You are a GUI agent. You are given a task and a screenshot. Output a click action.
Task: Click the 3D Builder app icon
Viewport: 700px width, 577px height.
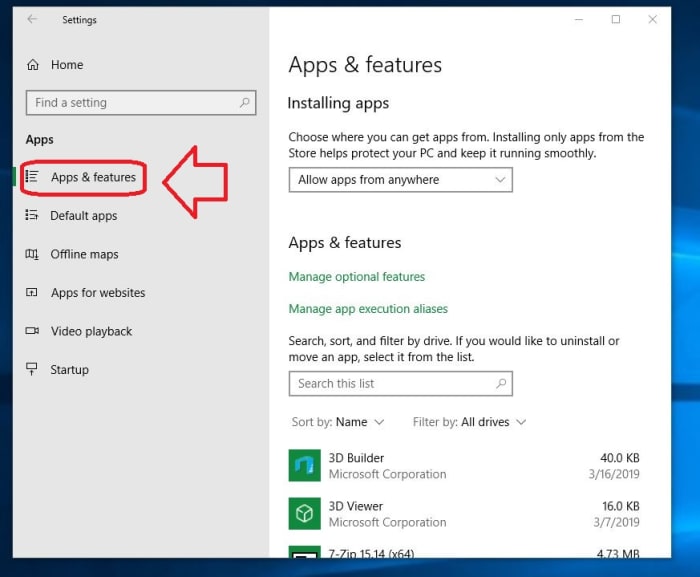(304, 465)
